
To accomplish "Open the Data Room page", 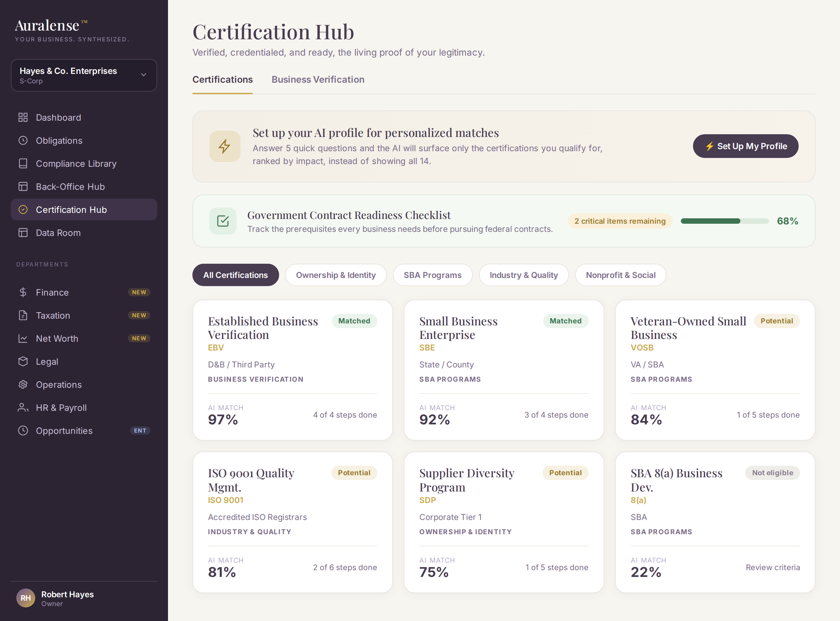I will (84, 233).
